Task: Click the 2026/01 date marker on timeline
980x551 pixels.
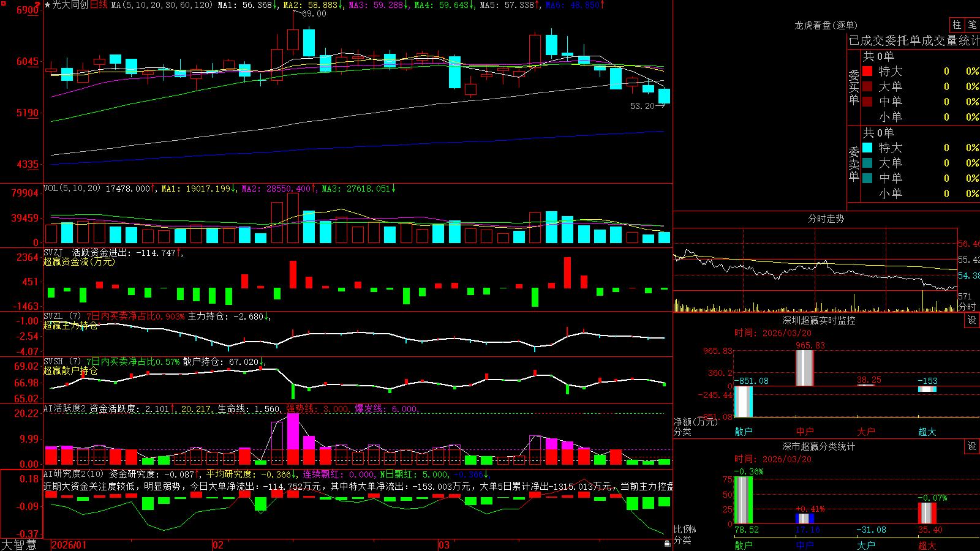Action: point(69,545)
